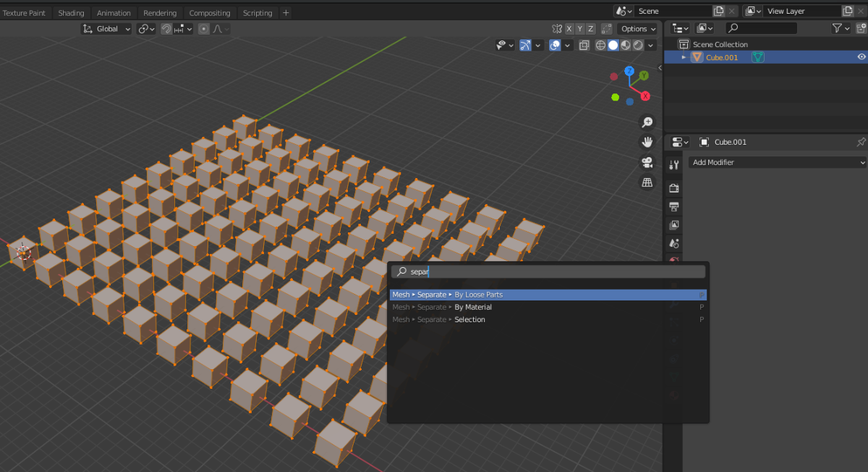Click Cube.001's mesh data icon
The height and width of the screenshot is (472, 868).
(757, 57)
